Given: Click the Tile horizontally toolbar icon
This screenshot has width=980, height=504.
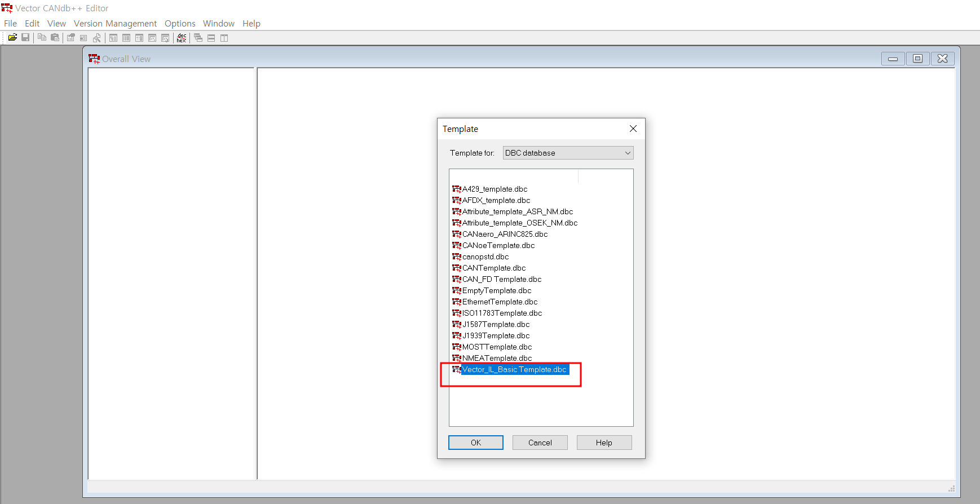Looking at the screenshot, I should [211, 38].
